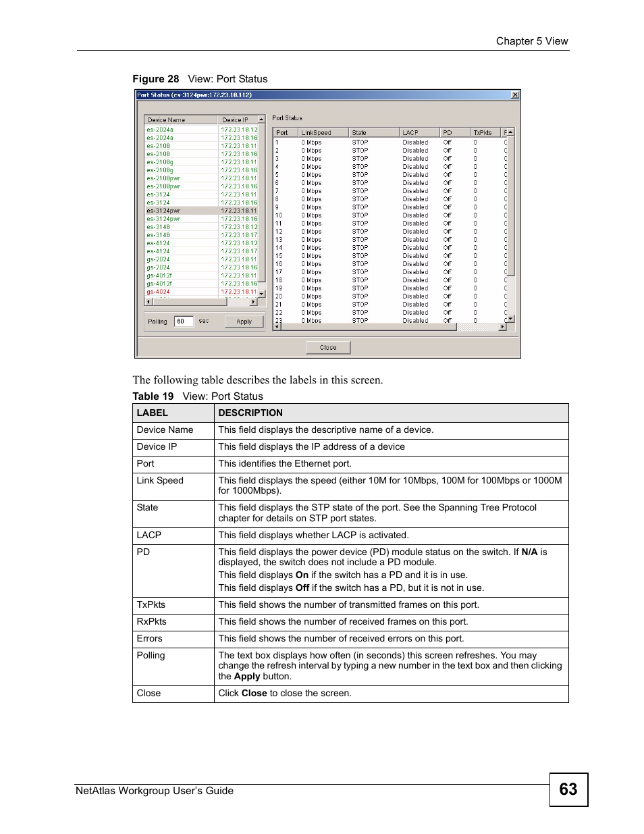
Task: Select es-4124 with IP 172.23.18.12
Action: click(202, 243)
